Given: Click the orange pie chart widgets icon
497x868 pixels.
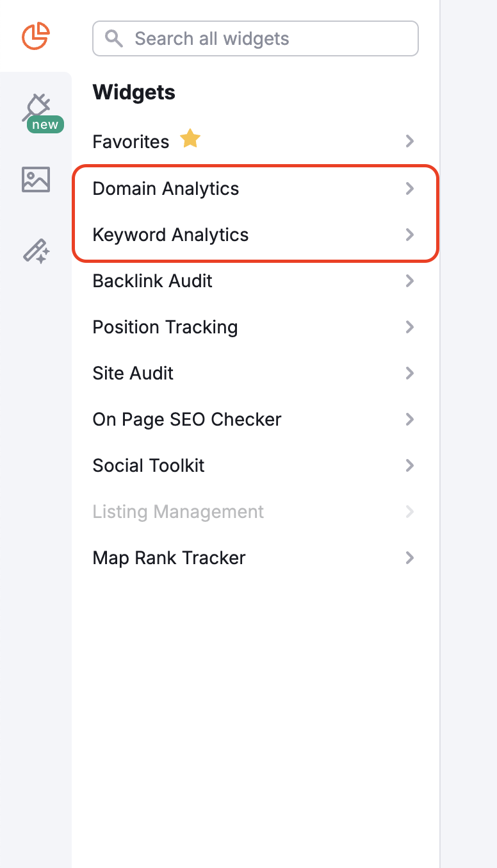Looking at the screenshot, I should [36, 37].
